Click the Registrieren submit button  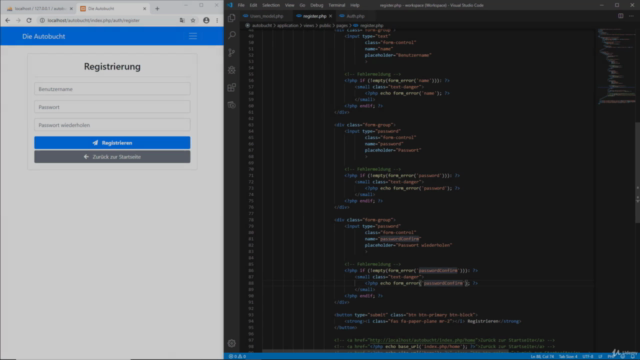click(x=112, y=143)
